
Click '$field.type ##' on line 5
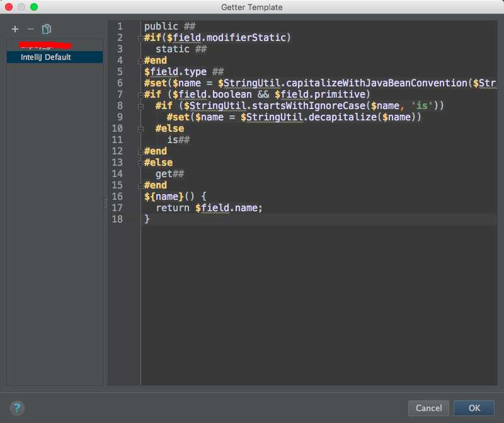pos(184,72)
